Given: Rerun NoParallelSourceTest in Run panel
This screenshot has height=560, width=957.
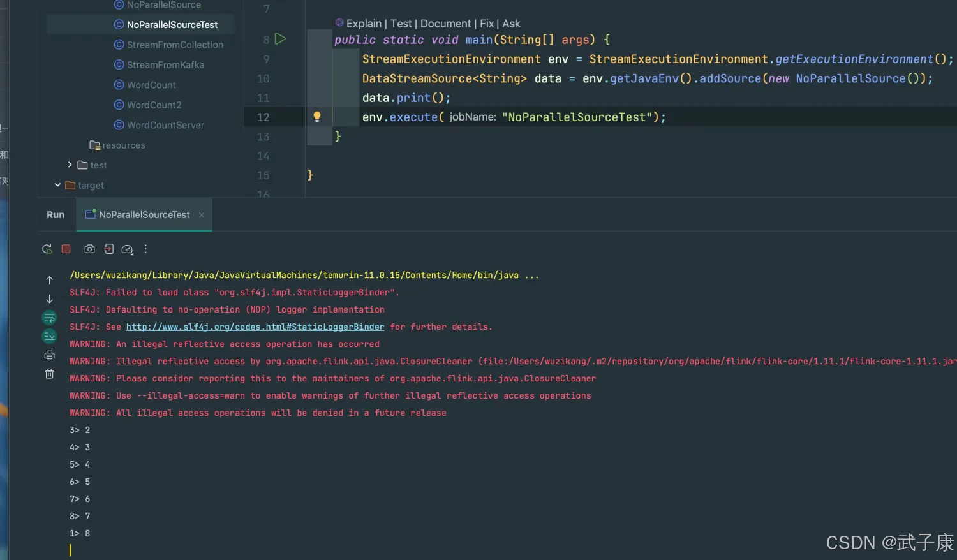Looking at the screenshot, I should [x=47, y=249].
